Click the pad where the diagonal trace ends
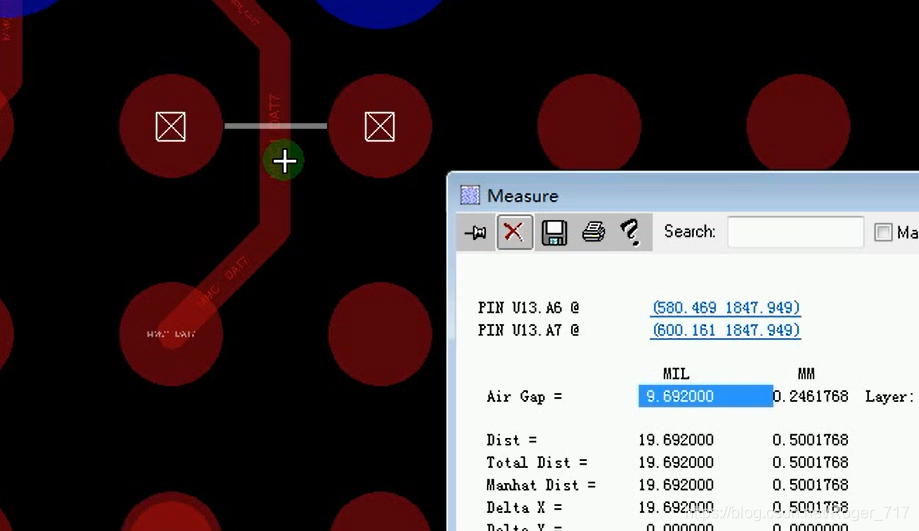This screenshot has height=531, width=919. click(170, 334)
